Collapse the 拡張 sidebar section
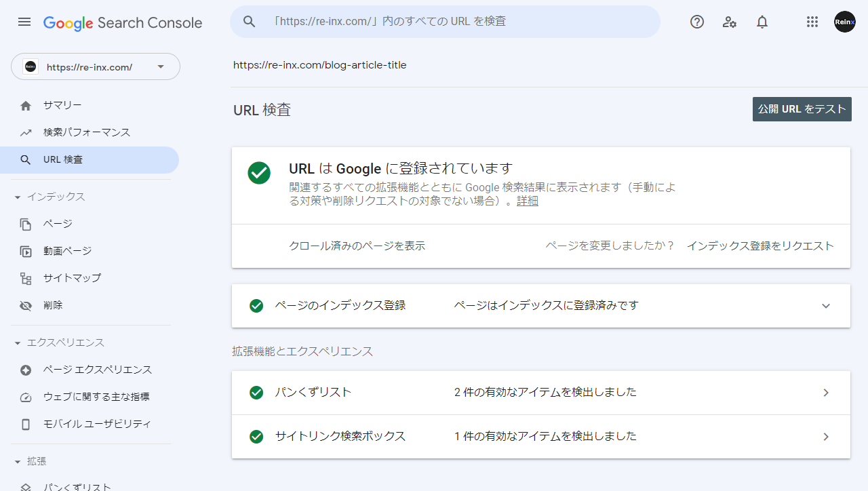Viewport: 868px width, 491px height. point(18,462)
